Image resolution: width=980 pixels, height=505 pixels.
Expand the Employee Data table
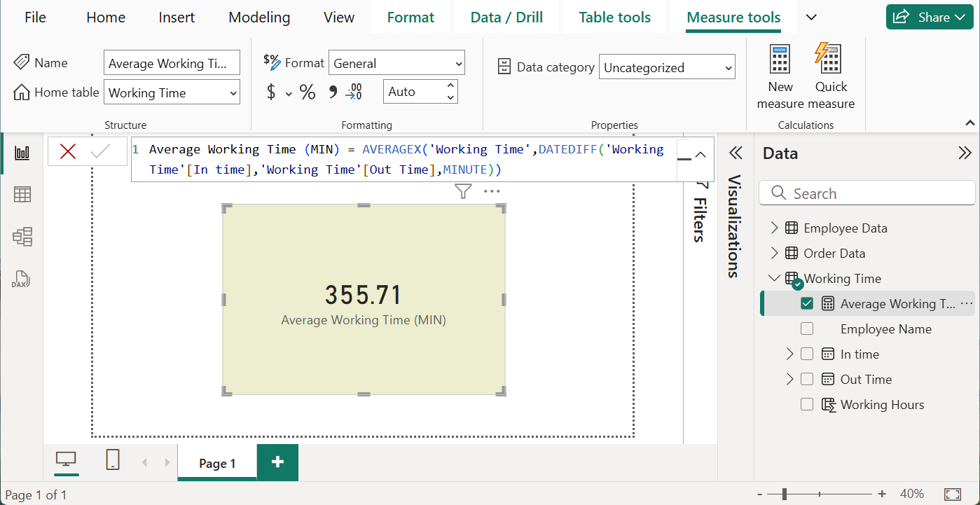pos(774,228)
